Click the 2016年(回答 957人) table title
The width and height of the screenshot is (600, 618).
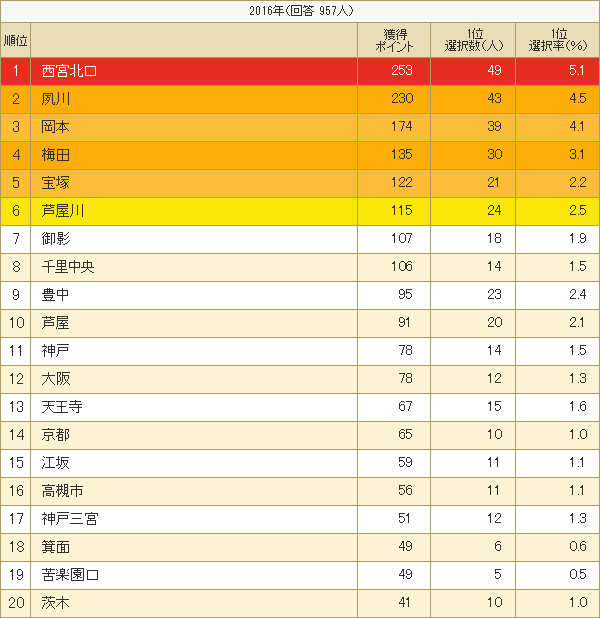click(x=300, y=11)
